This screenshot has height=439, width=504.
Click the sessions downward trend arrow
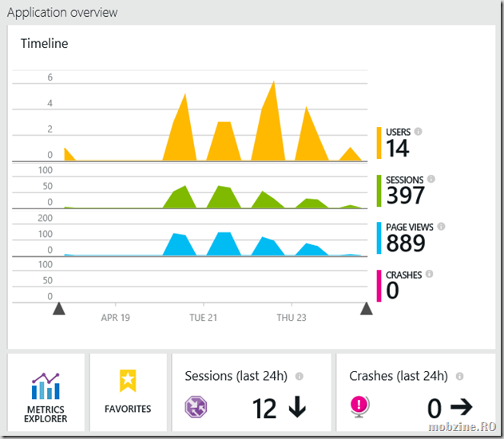tap(297, 408)
